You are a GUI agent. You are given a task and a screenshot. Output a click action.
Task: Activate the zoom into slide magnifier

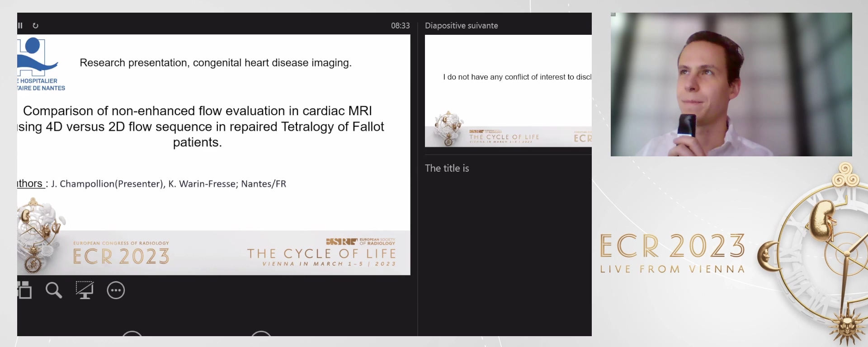tap(54, 290)
